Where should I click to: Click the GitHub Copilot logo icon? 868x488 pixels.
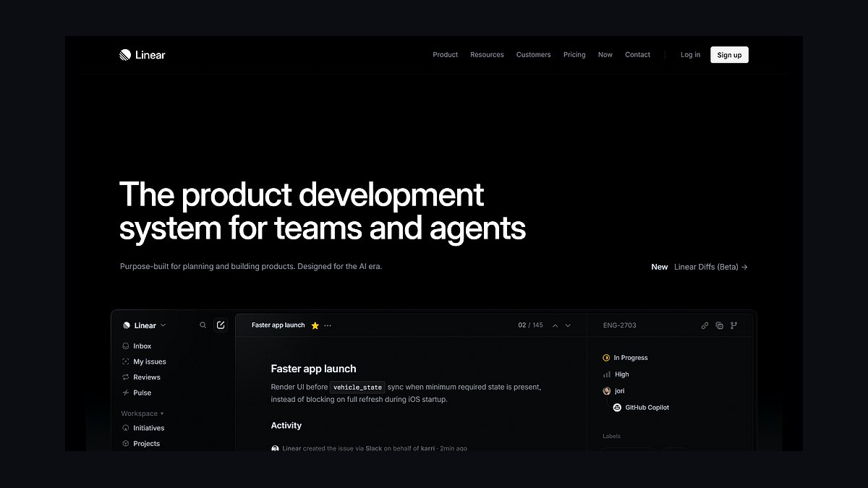[617, 408]
